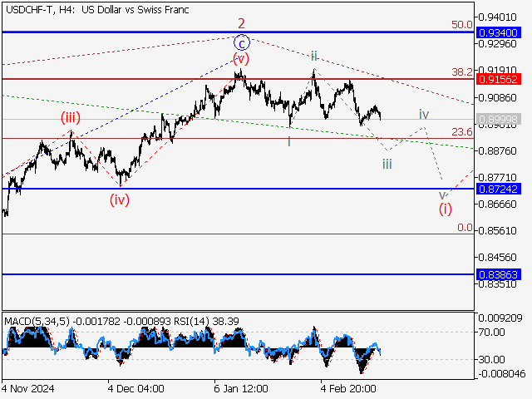This screenshot has width=532, height=399.
Task: Select the 50.0 Fibonacci level label
Action: pyautogui.click(x=462, y=25)
